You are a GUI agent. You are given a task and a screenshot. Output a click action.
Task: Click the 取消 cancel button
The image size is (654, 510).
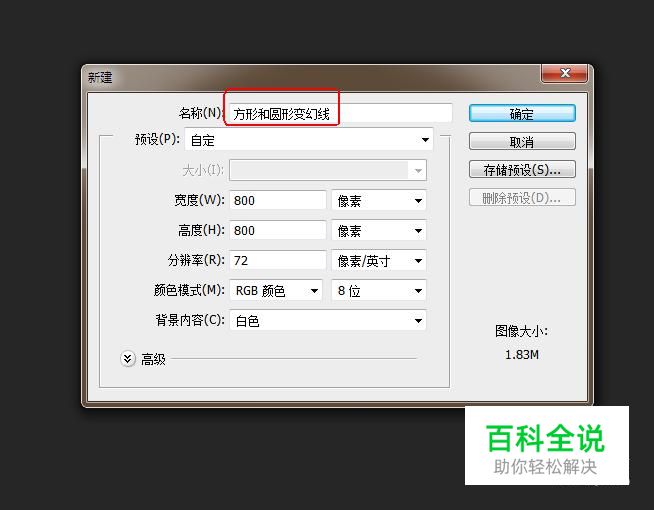(522, 142)
